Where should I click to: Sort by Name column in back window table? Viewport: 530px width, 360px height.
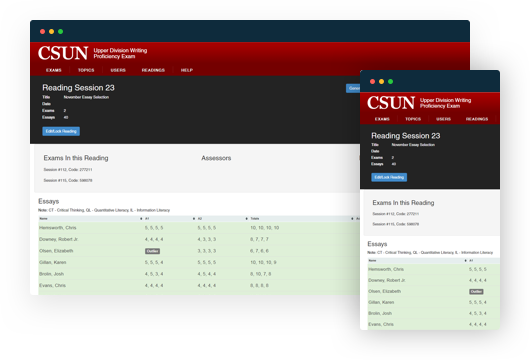[x=43, y=219]
